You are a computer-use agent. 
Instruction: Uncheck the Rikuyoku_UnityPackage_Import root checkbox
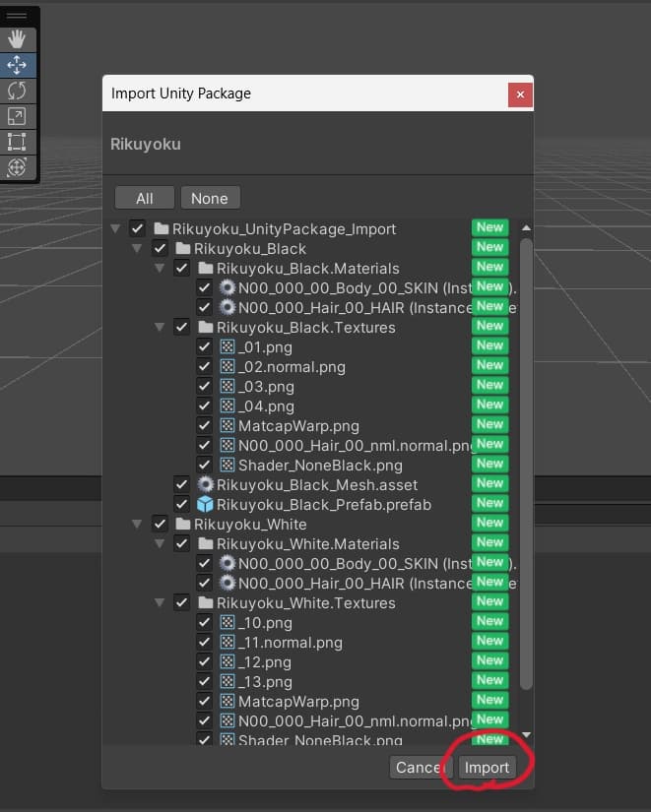pyautogui.click(x=137, y=228)
